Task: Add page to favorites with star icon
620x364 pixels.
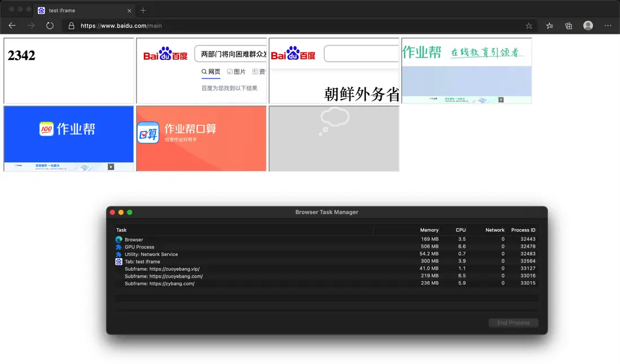Action: tap(529, 26)
